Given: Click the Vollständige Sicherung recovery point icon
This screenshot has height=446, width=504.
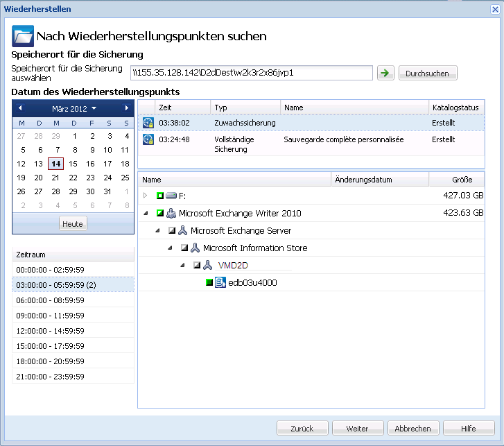Looking at the screenshot, I should (148, 139).
